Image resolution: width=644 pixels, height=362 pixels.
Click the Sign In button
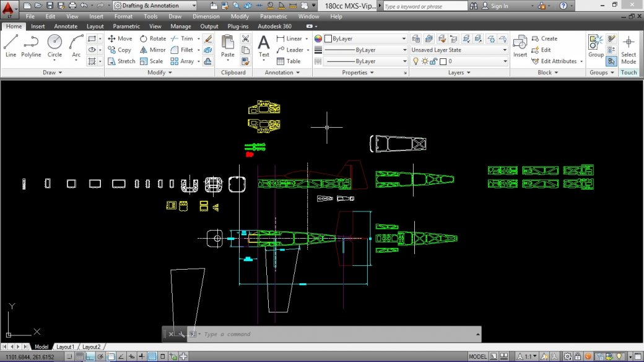pyautogui.click(x=499, y=6)
